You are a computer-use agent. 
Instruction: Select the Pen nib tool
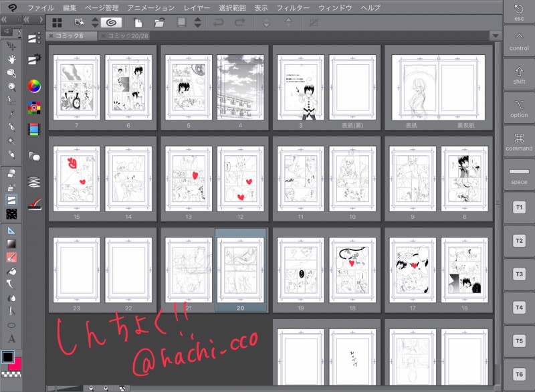coord(11,127)
